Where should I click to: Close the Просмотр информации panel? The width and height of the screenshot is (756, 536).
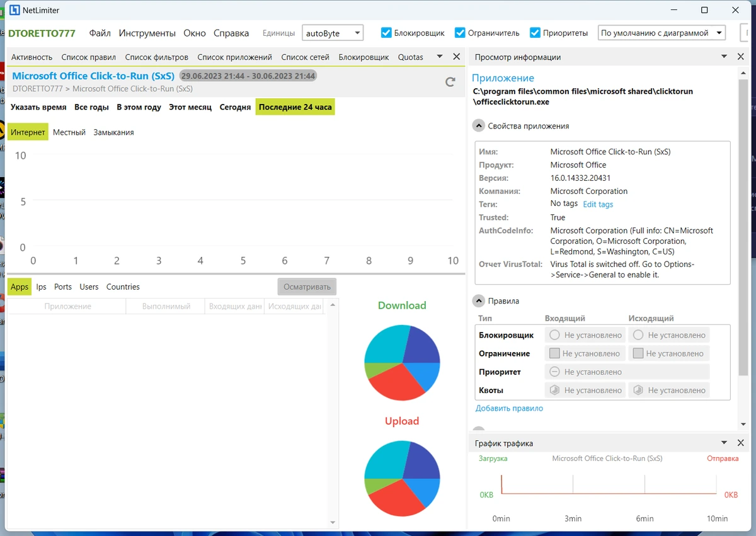[x=741, y=57]
